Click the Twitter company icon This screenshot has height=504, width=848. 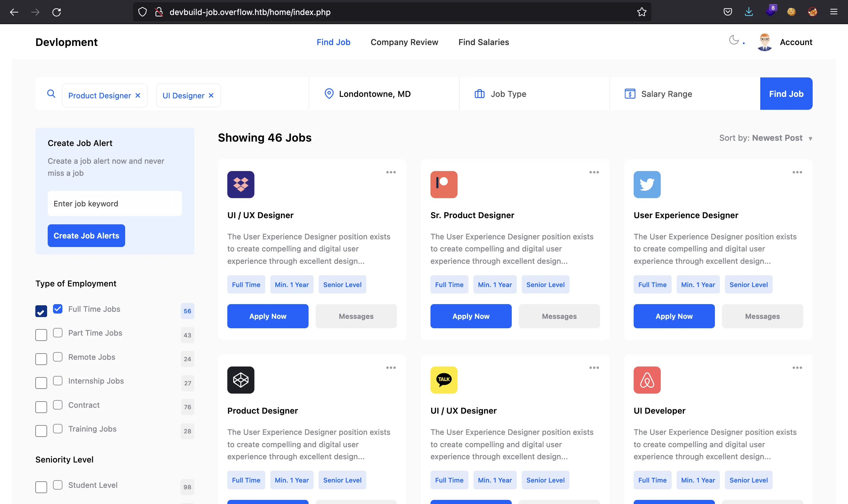tap(647, 184)
